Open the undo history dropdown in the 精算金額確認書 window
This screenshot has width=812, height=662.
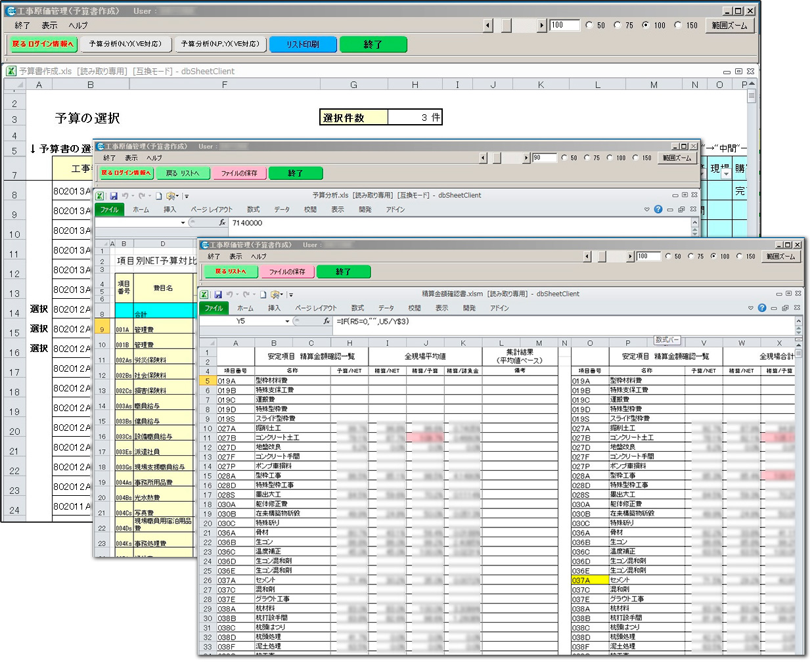(x=237, y=294)
